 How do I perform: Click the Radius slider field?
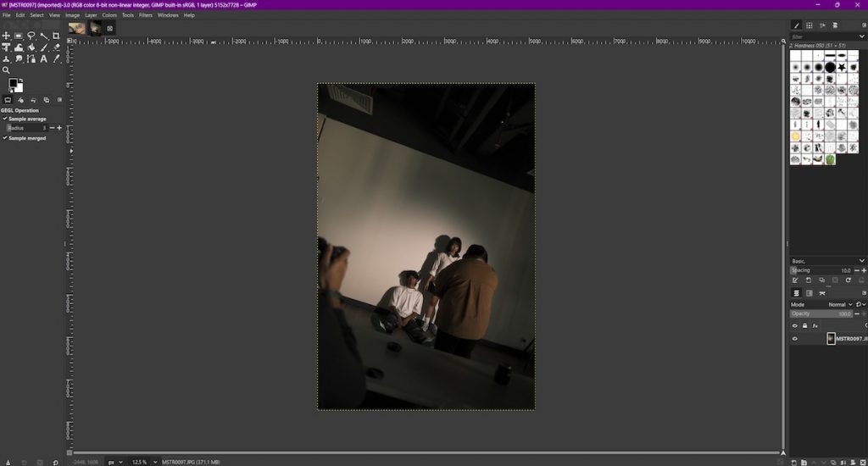[x=26, y=128]
